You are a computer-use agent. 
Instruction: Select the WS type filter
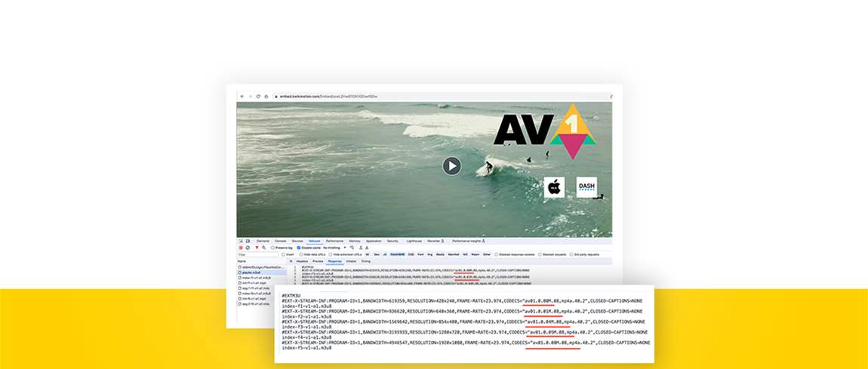coord(465,254)
